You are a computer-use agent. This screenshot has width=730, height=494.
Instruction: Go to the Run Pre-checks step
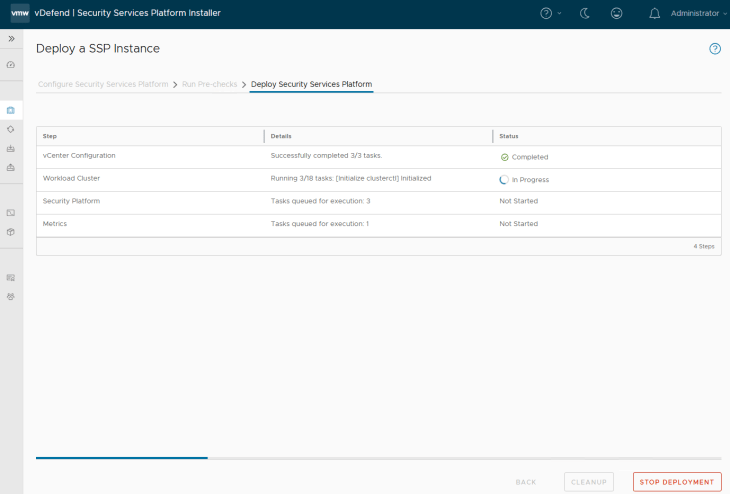click(x=209, y=84)
